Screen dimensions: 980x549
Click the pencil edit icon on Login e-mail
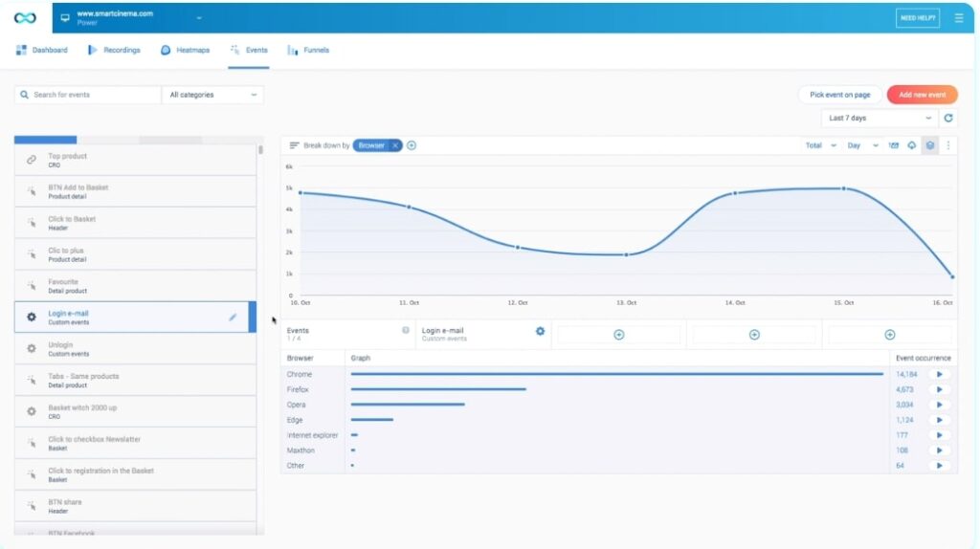(x=233, y=318)
